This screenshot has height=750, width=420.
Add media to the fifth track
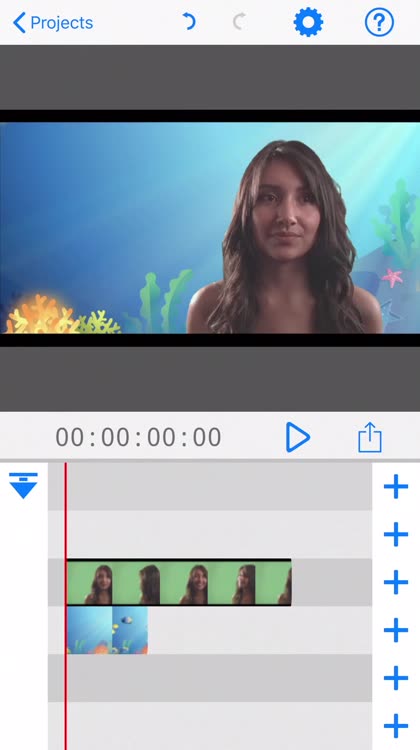click(396, 678)
